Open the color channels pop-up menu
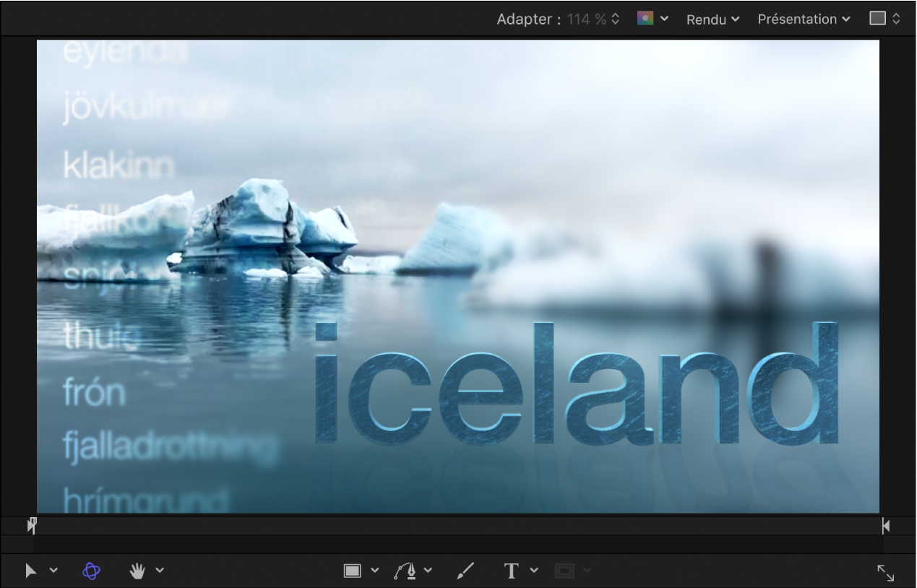The height and width of the screenshot is (588, 917). 653,19
